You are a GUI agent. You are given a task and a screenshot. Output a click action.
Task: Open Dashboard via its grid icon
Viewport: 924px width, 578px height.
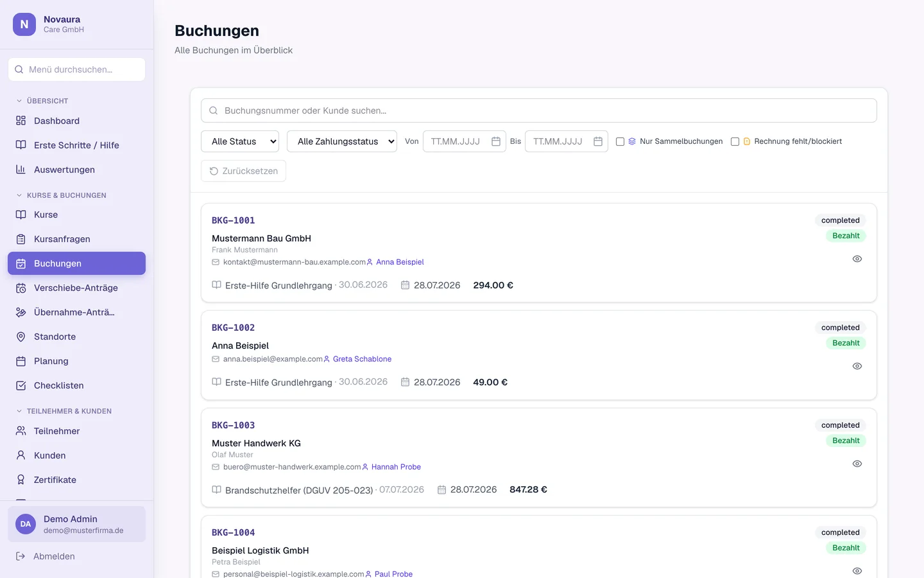(x=21, y=121)
